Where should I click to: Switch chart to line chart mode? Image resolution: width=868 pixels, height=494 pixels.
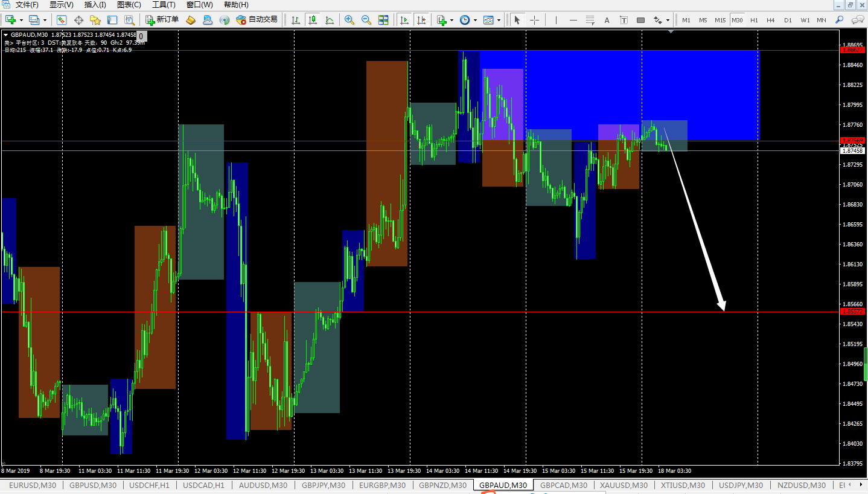330,20
